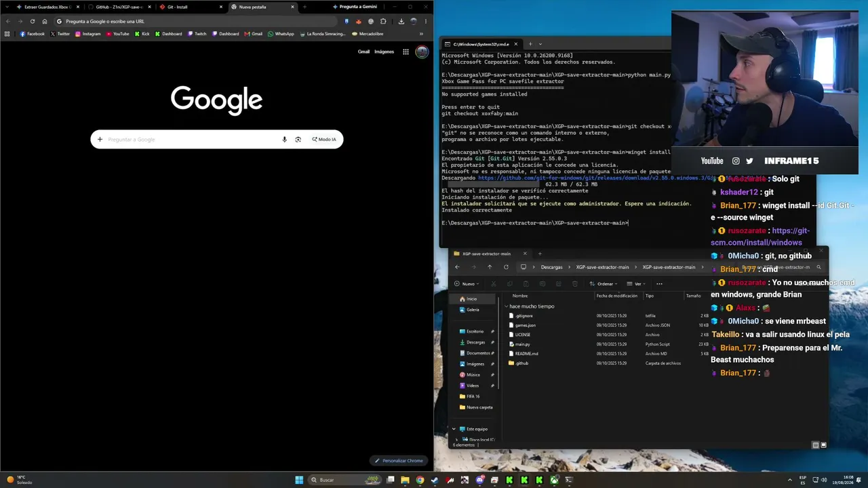868x488 pixels.
Task: Open the Ordenar sort dropdown
Action: [604, 284]
